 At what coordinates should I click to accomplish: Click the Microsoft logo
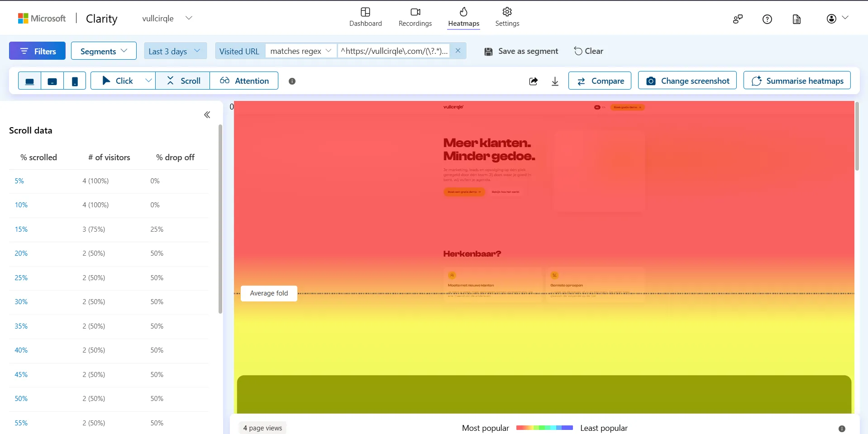(42, 18)
